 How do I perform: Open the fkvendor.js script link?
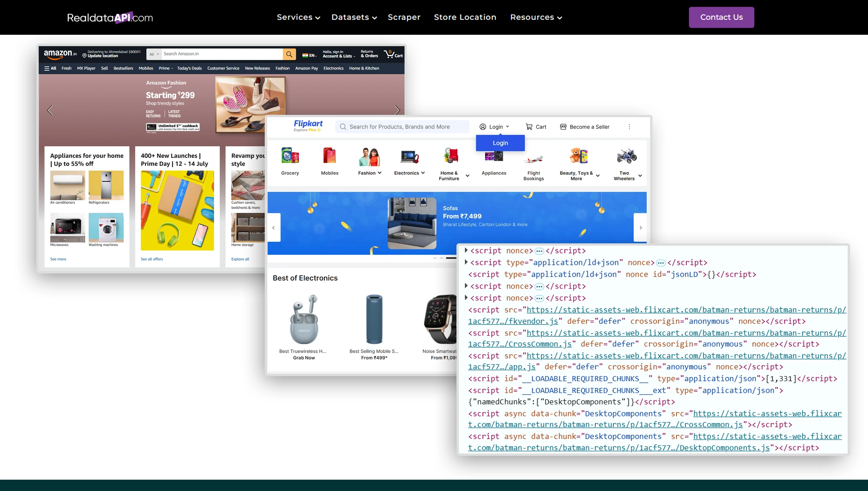[x=513, y=321]
